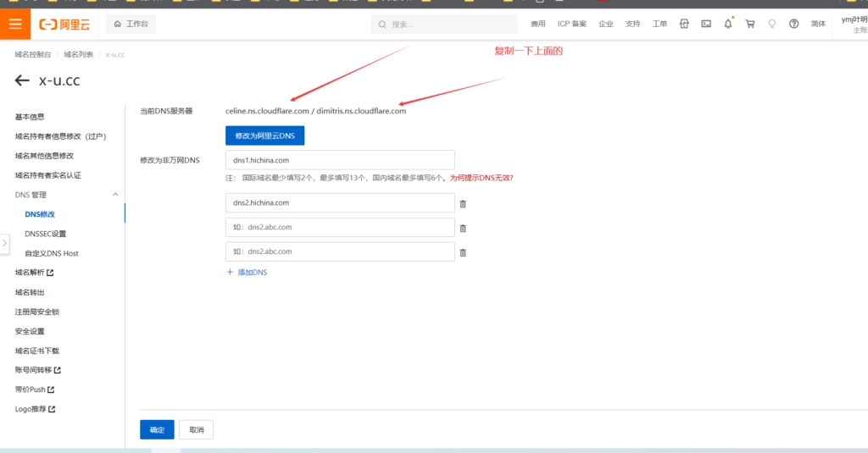Open the help question mark icon
Screen dimensions: 868x453
(793, 24)
